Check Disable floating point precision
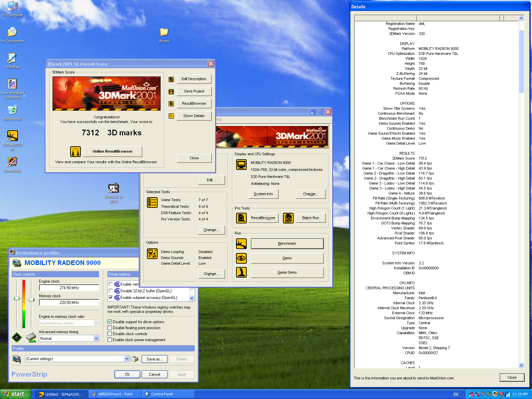 pyautogui.click(x=109, y=328)
